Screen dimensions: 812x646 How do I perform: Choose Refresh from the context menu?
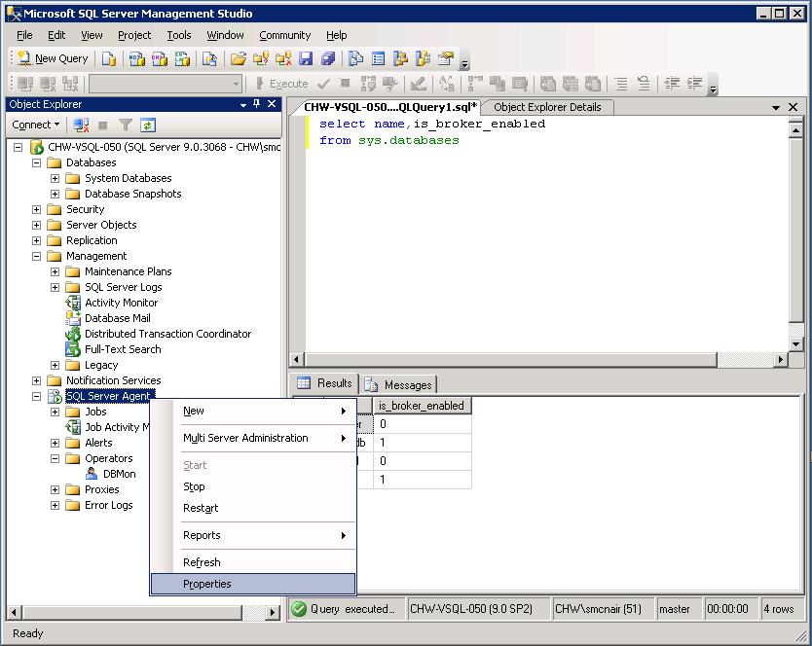pyautogui.click(x=253, y=562)
